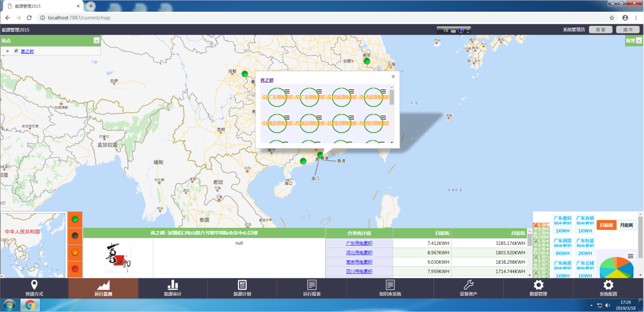
Task: Open 数据管理 gear icon
Action: pyautogui.click(x=538, y=285)
